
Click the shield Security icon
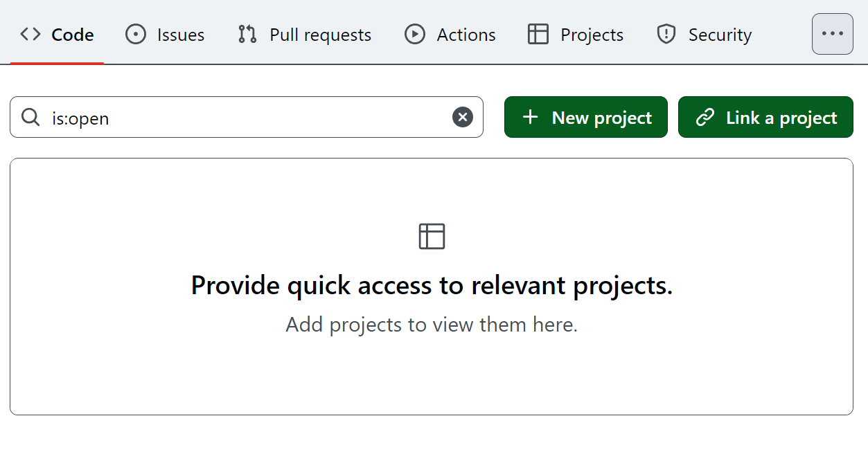pyautogui.click(x=666, y=33)
